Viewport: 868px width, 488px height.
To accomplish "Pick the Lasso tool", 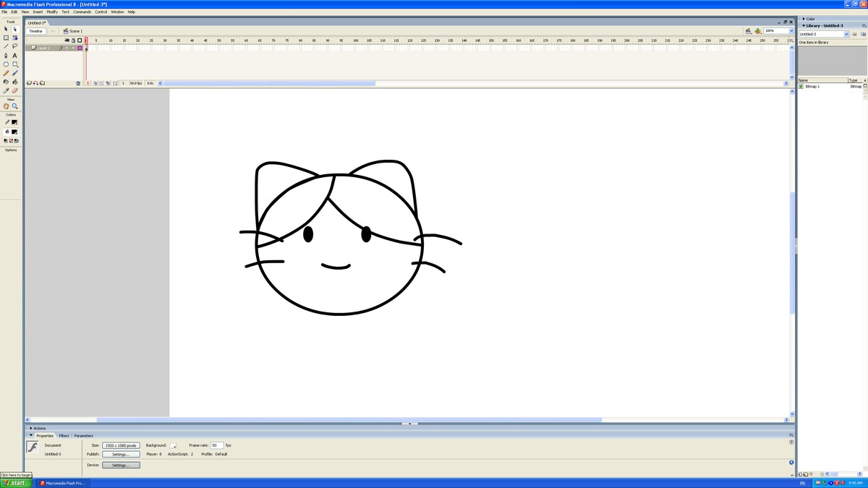I will coord(14,46).
